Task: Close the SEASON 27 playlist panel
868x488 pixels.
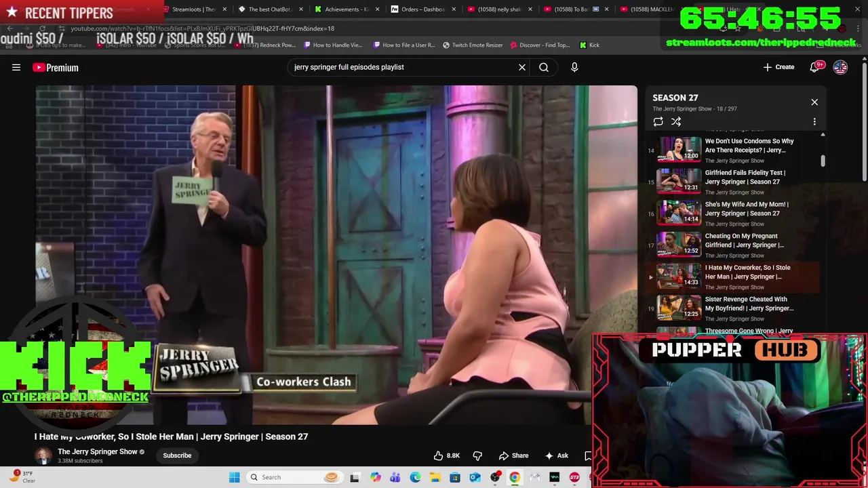Action: pos(814,102)
